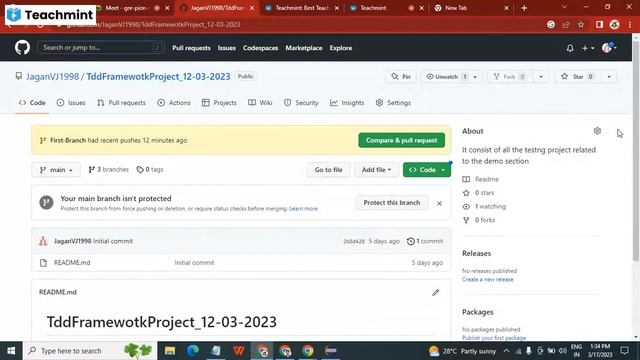Viewport: 640px width, 360px height.
Task: Click the Go to file button
Action: click(329, 170)
